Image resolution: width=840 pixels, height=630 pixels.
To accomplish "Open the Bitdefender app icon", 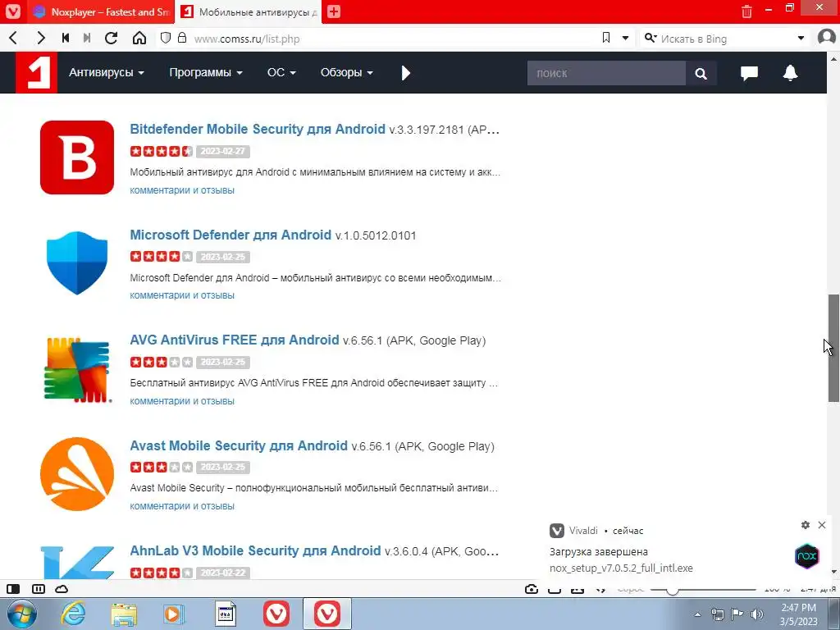I will pyautogui.click(x=77, y=157).
